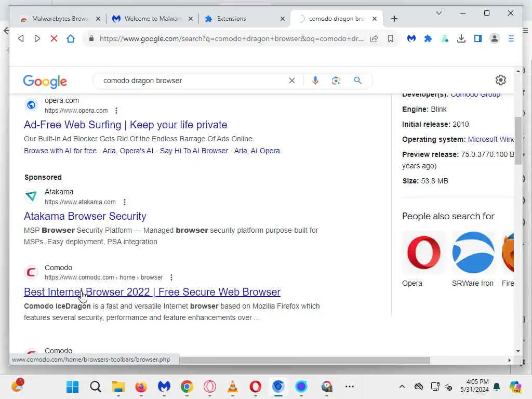The image size is (532, 399).
Task: Show more taskbar apps via three dots
Action: 350,387
